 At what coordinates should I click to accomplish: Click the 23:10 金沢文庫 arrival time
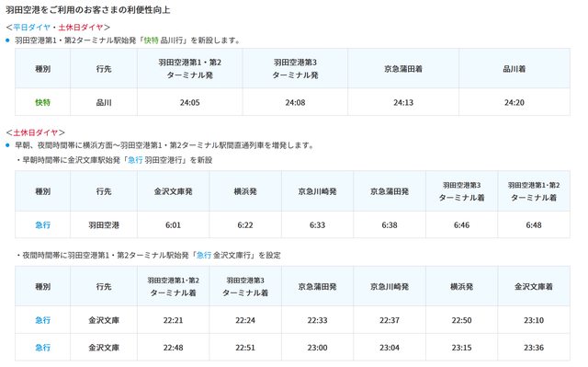coord(534,320)
